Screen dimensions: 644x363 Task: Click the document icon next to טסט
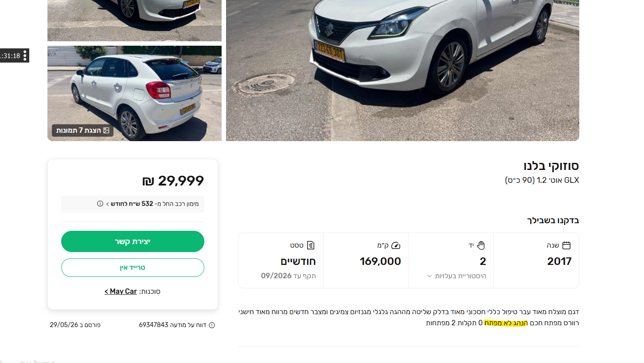point(311,245)
